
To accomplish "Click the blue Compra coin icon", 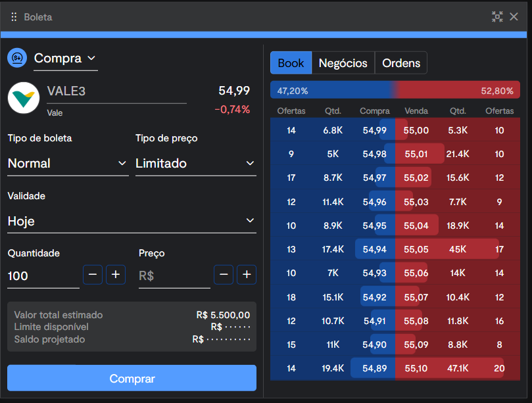I will (17, 58).
